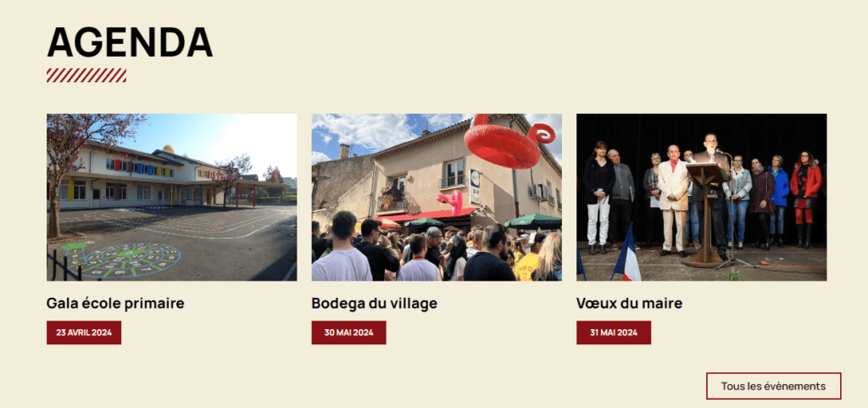Click the green parasol in the Bodega photo

532,221
